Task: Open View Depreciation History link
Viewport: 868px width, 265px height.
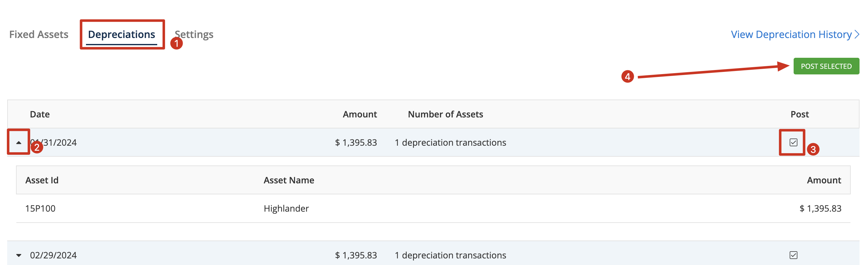Action: [x=791, y=35]
